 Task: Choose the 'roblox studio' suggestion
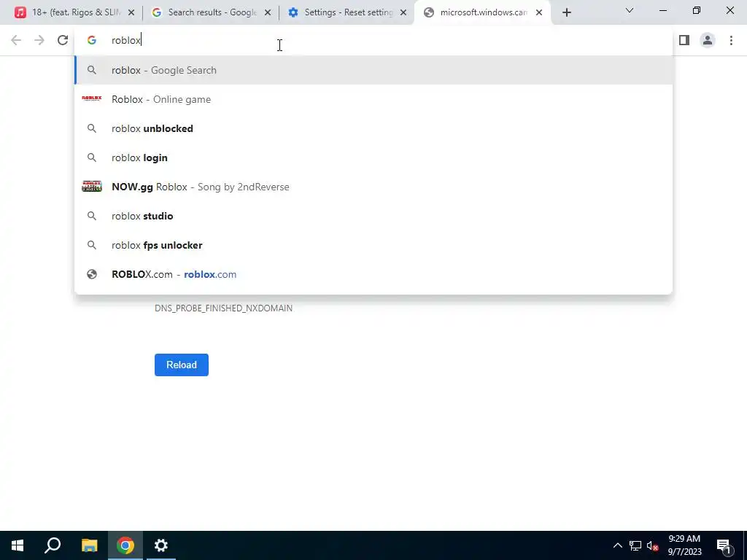(x=373, y=216)
